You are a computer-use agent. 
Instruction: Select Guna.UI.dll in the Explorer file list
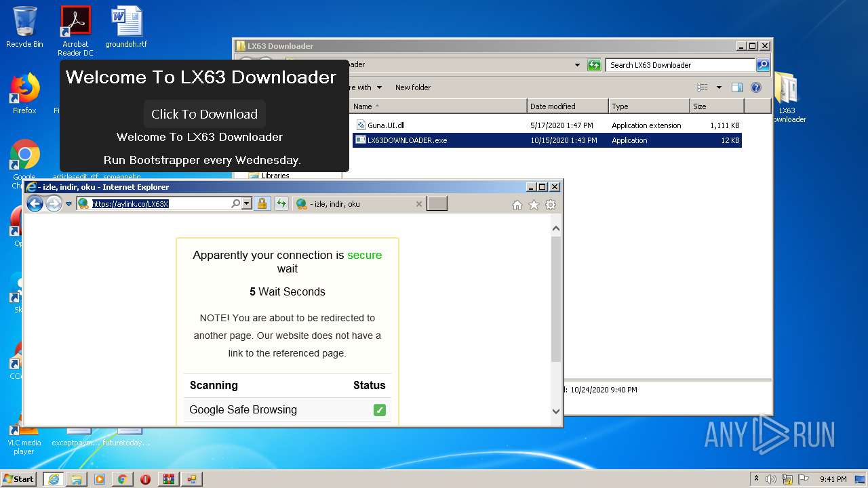[x=386, y=125]
